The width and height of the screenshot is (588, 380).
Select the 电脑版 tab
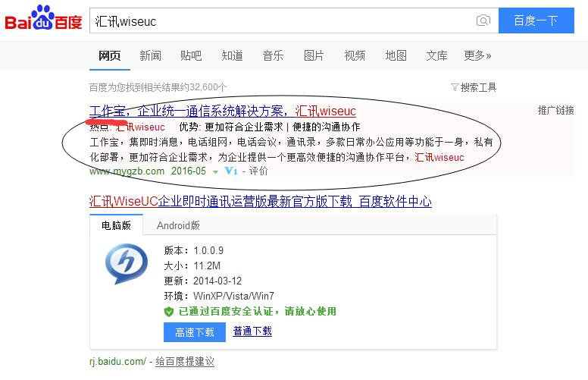coord(116,225)
